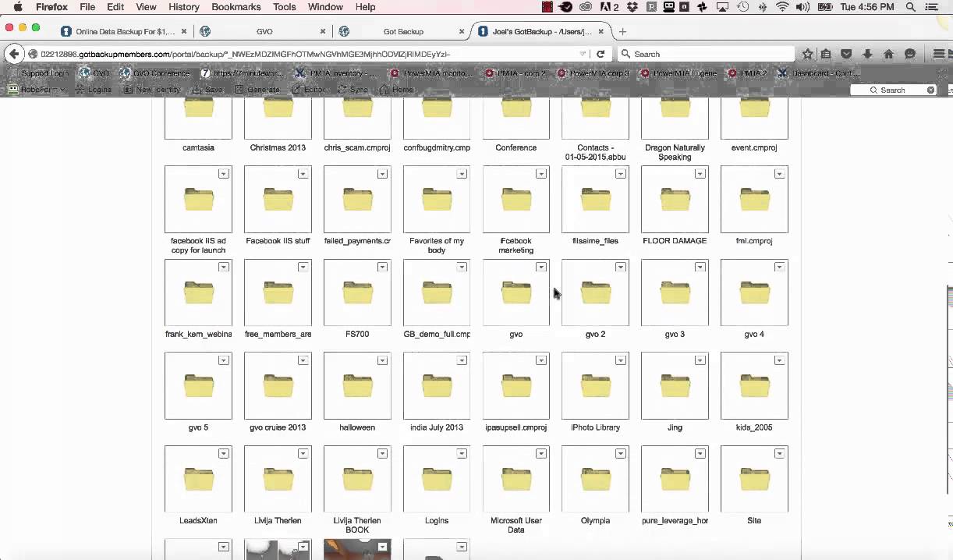Open Spotlight search in the menu bar
The image size is (953, 560).
click(x=910, y=7)
